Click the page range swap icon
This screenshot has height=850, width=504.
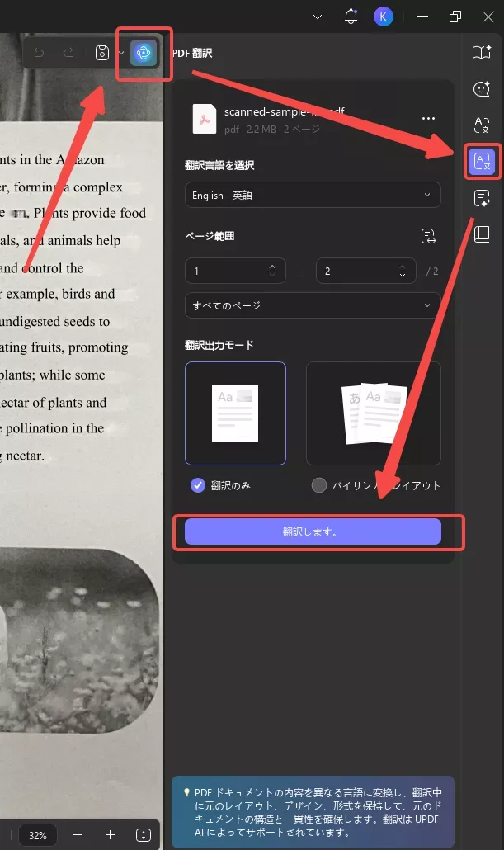click(x=428, y=236)
